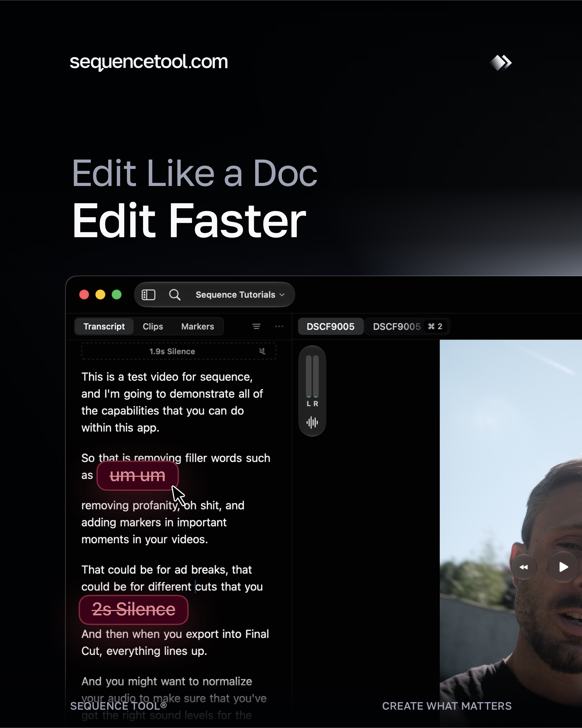Screen dimensions: 582x728
Task: Click the 1.9s Silence marker row
Action: pyautogui.click(x=179, y=351)
